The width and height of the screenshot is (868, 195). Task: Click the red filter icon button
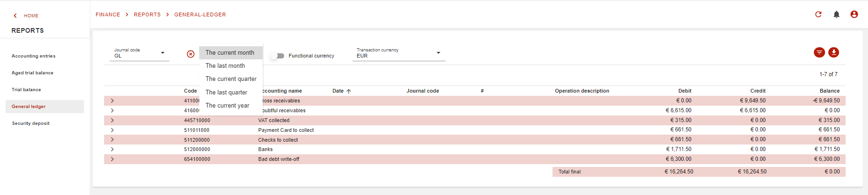(x=819, y=52)
